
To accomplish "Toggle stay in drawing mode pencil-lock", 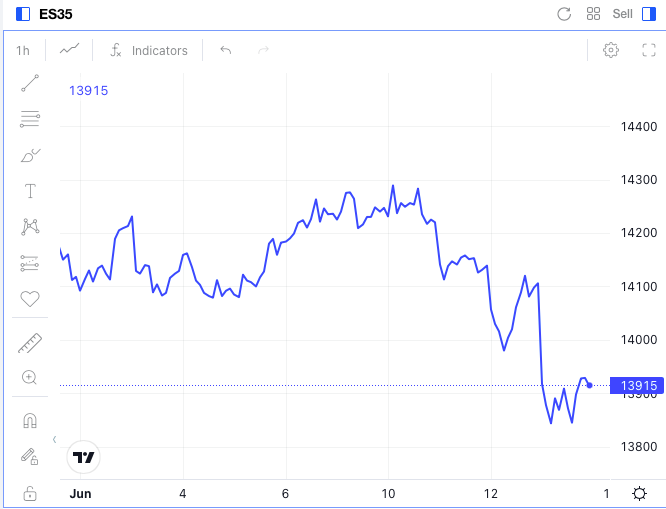I will (x=30, y=457).
